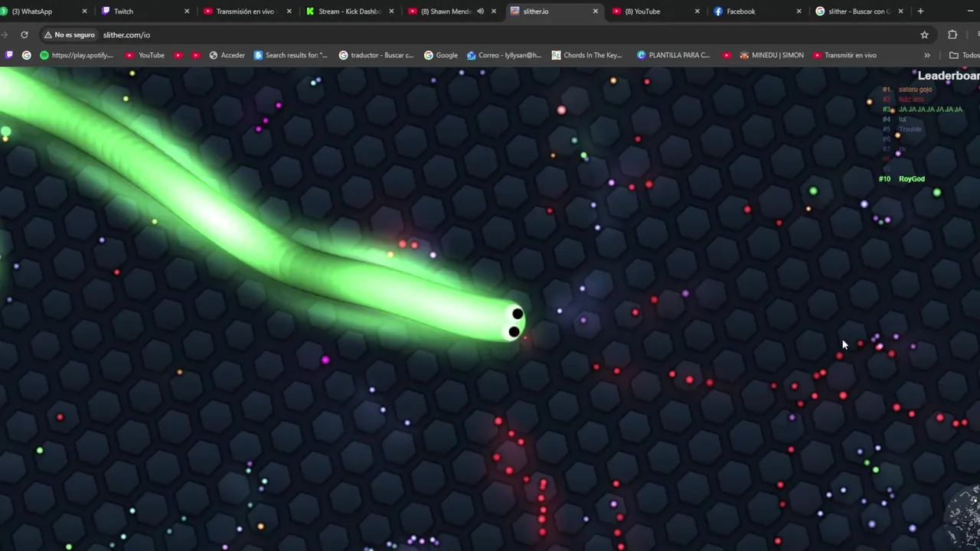Open the Twitch bookmark icon
This screenshot has height=551, width=980.
pyautogui.click(x=9, y=55)
